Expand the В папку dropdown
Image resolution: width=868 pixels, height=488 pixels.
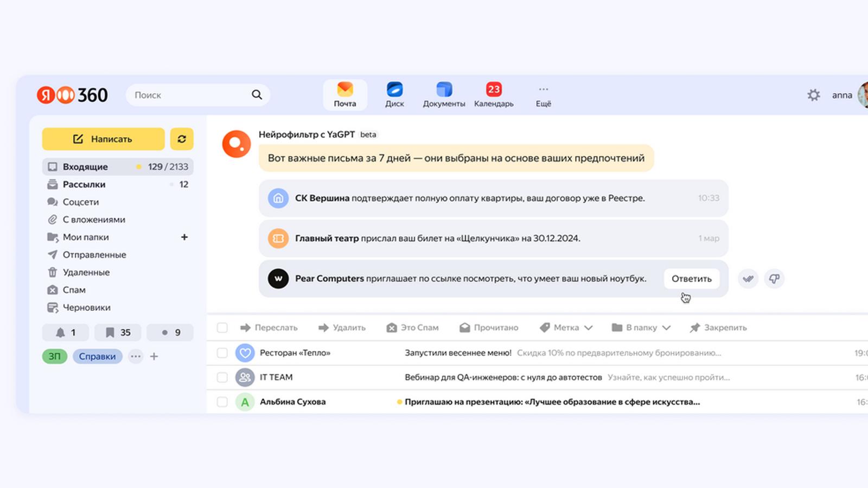(641, 328)
